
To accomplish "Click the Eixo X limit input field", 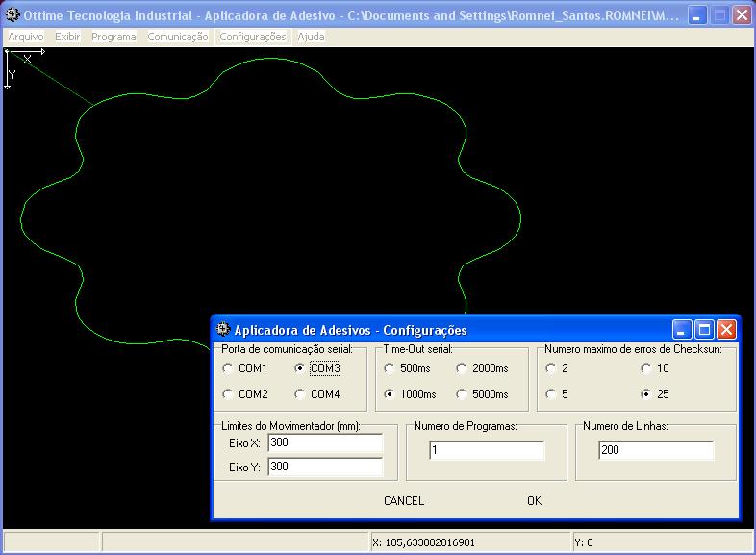I will click(326, 442).
